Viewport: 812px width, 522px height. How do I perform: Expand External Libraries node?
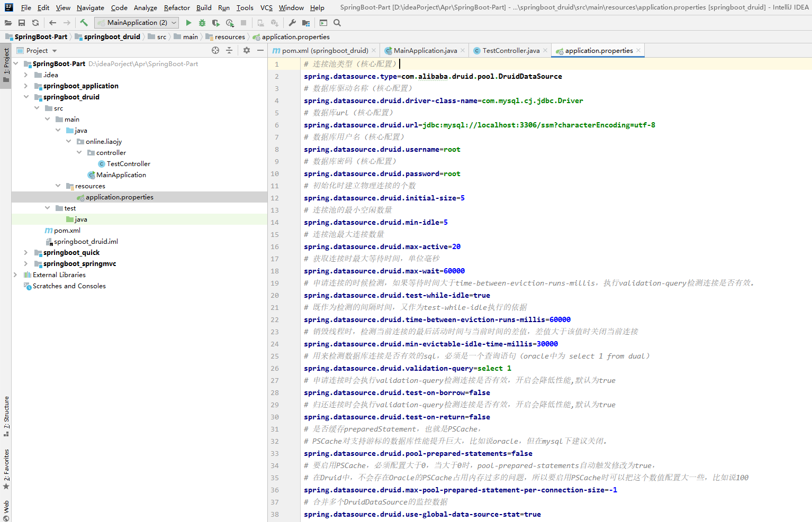[15, 275]
